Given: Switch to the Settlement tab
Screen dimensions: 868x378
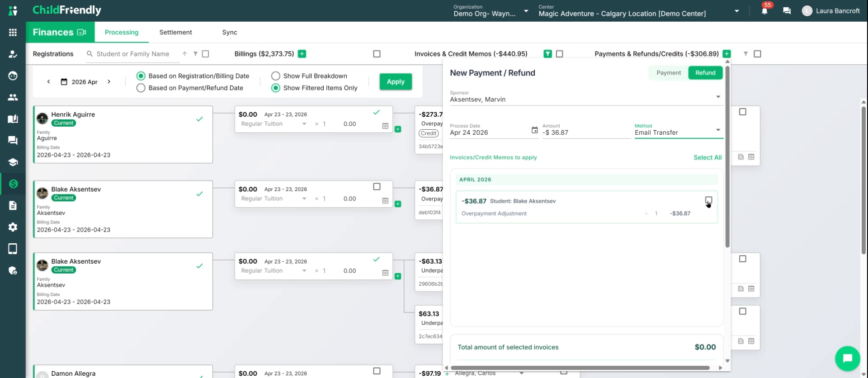Looking at the screenshot, I should pos(175,32).
